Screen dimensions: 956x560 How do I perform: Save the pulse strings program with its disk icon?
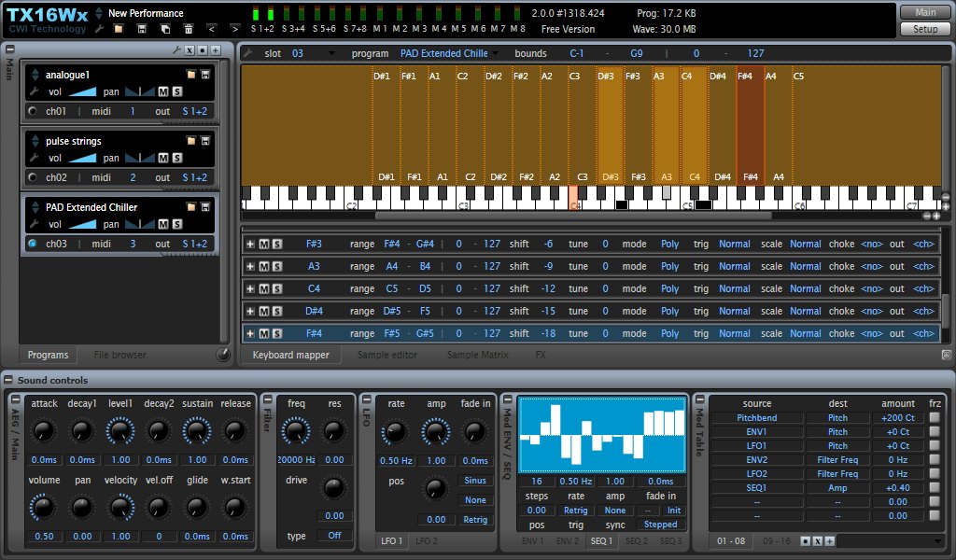tap(205, 141)
